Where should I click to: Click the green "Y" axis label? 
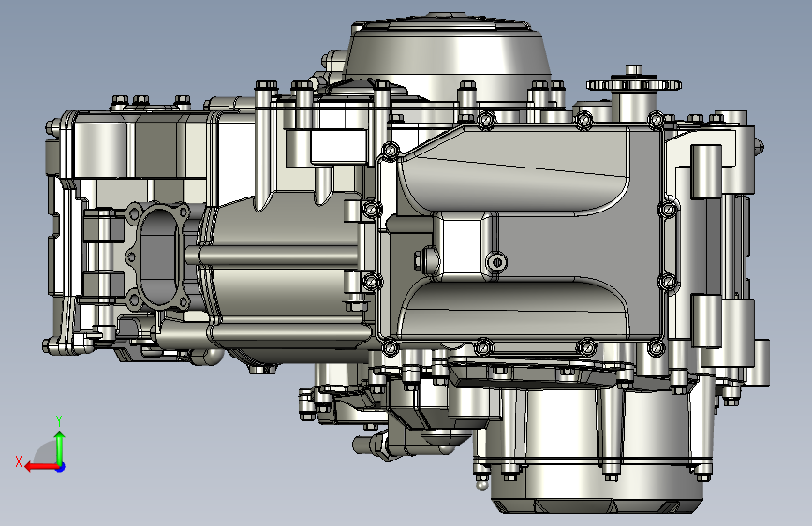point(59,421)
